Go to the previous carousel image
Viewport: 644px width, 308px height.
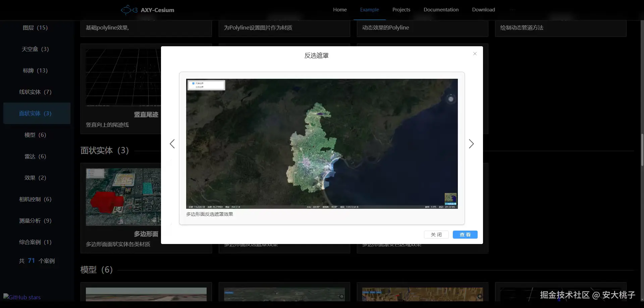(172, 144)
